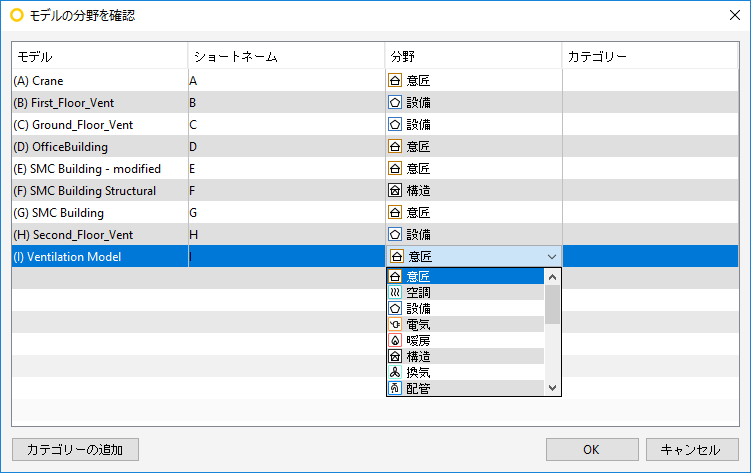Click the discipline icon in the Second_Floor_Vent row
This screenshot has width=751, height=473.
(x=395, y=235)
